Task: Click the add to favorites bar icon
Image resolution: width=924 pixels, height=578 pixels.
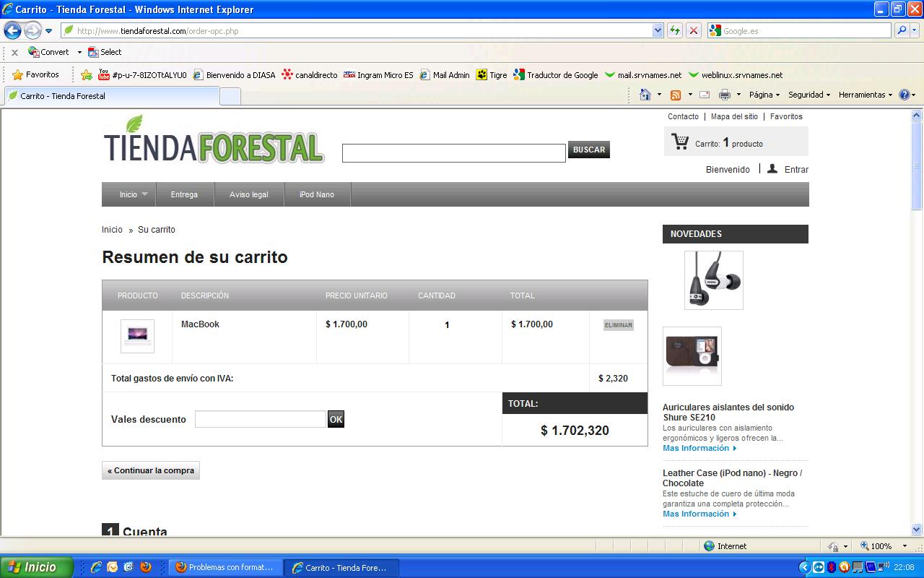Action: point(87,74)
